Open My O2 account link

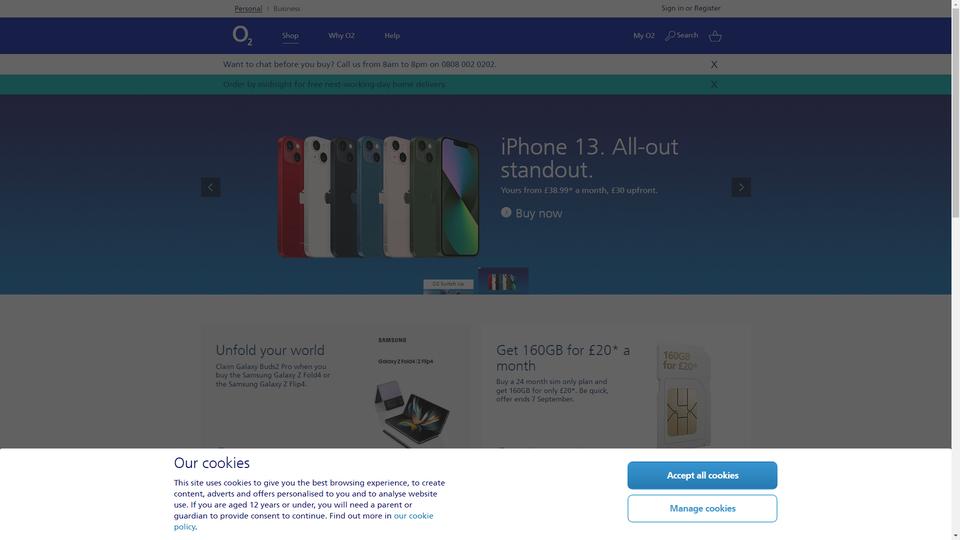(643, 36)
